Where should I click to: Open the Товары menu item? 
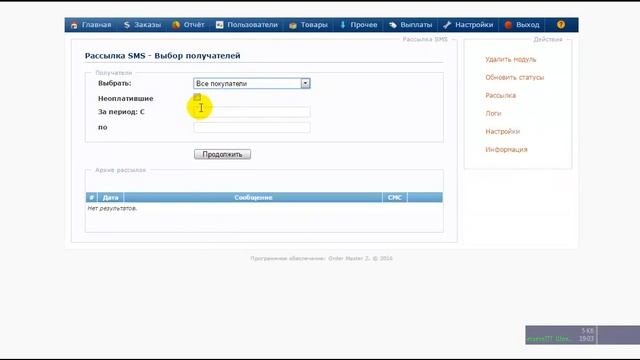coord(314,25)
